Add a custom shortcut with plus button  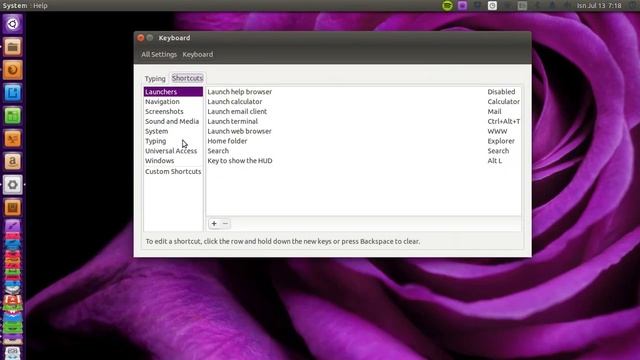214,223
